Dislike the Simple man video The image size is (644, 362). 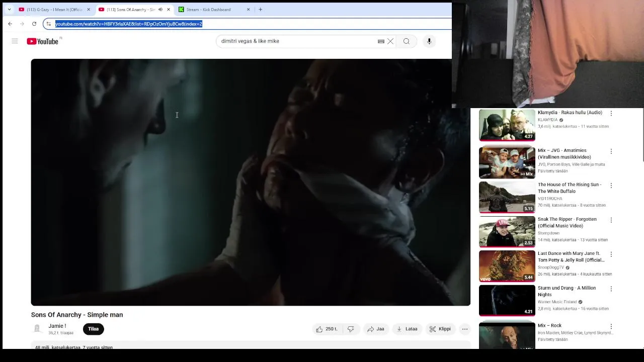pos(351,329)
